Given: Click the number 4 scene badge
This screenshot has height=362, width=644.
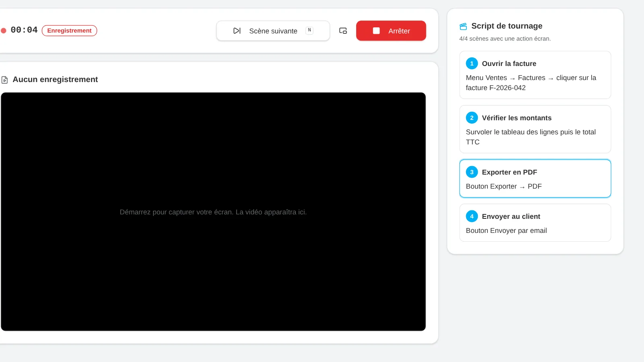Looking at the screenshot, I should (472, 216).
